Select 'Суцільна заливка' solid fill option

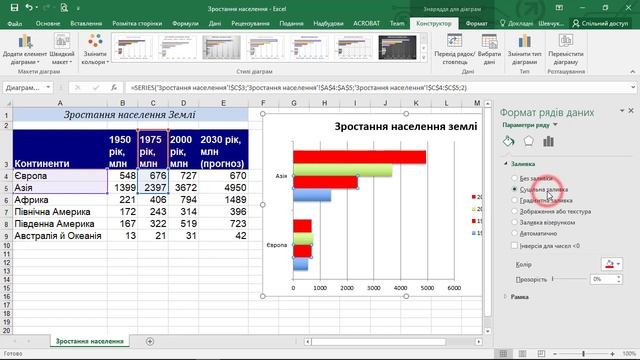[x=514, y=189]
